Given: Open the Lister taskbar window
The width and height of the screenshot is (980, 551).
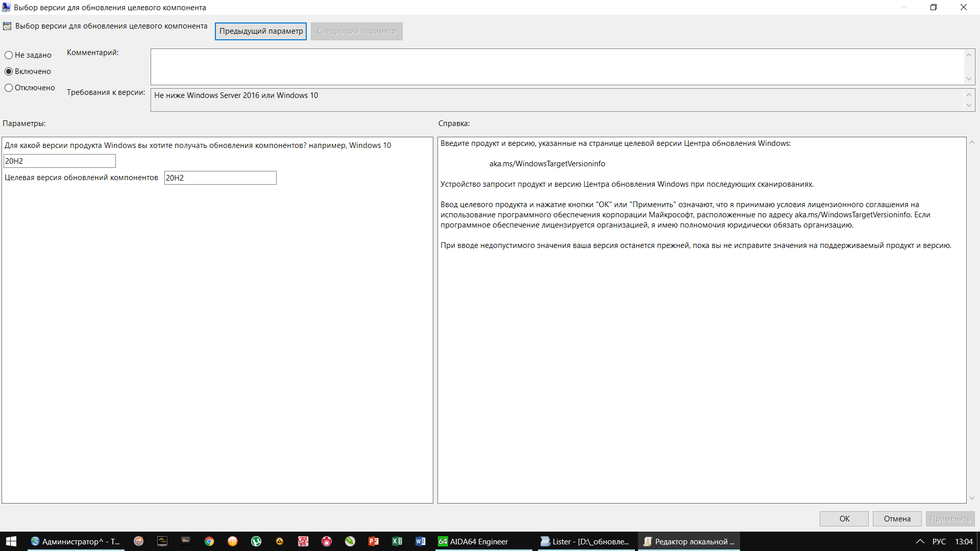Looking at the screenshot, I should point(585,541).
